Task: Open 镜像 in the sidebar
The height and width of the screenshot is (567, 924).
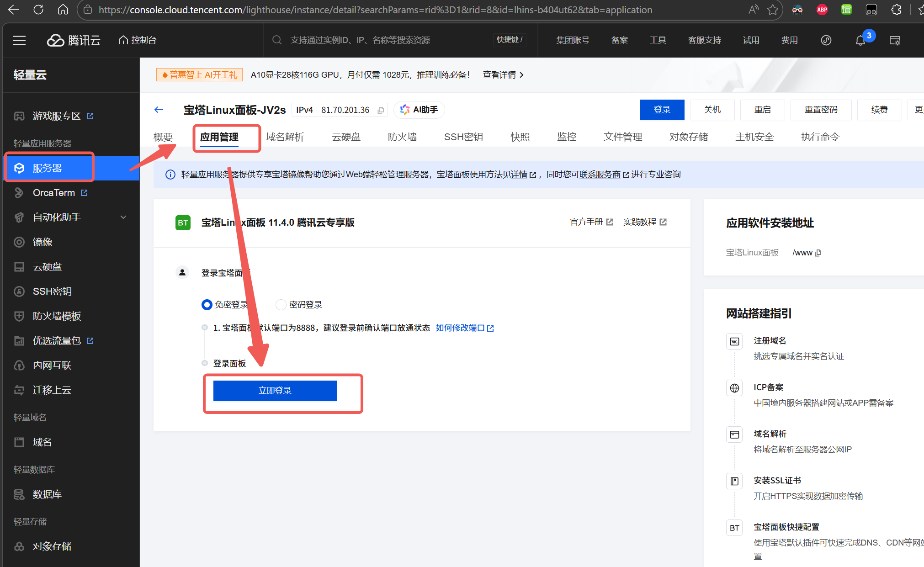Action: tap(42, 242)
